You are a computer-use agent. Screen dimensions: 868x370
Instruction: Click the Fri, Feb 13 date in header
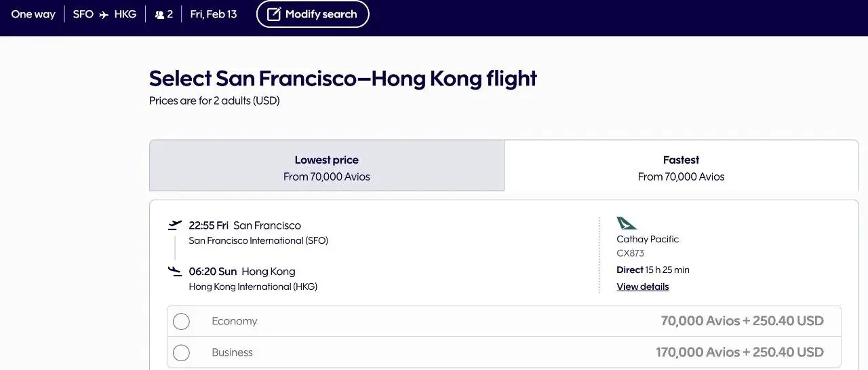[x=214, y=14]
